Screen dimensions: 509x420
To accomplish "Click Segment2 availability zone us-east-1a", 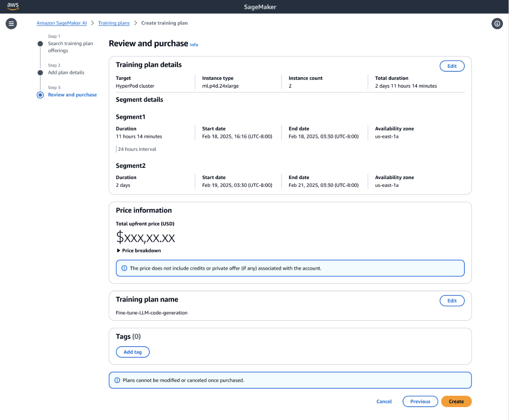I will (387, 185).
